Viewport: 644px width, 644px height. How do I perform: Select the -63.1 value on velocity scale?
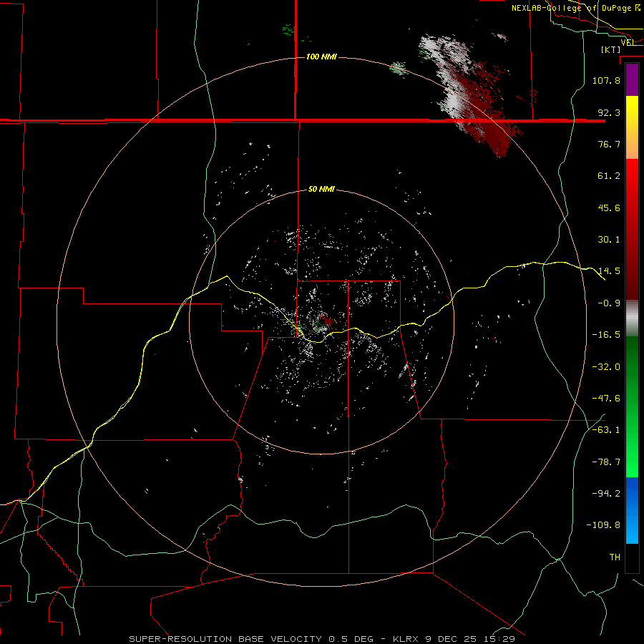(606, 430)
